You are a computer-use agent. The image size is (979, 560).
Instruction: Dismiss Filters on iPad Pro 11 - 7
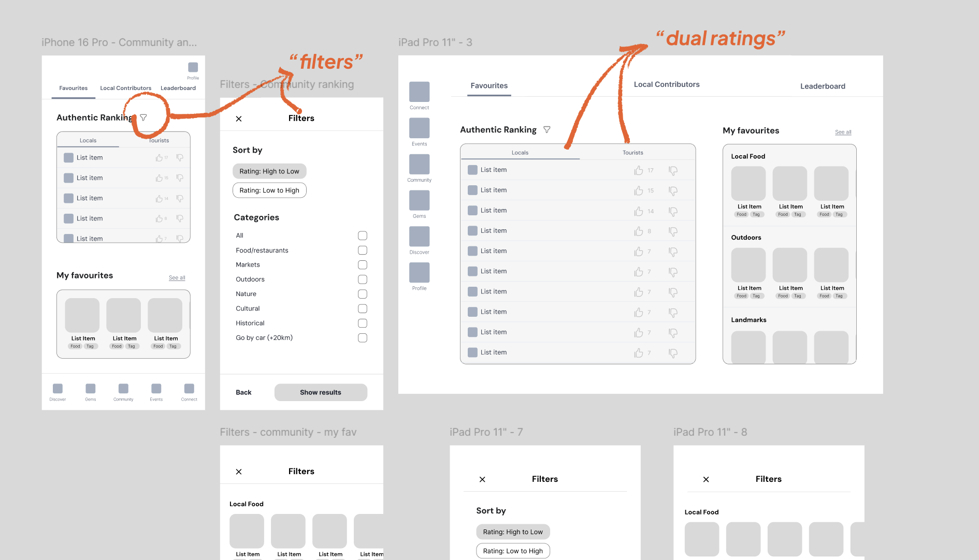coord(482,479)
